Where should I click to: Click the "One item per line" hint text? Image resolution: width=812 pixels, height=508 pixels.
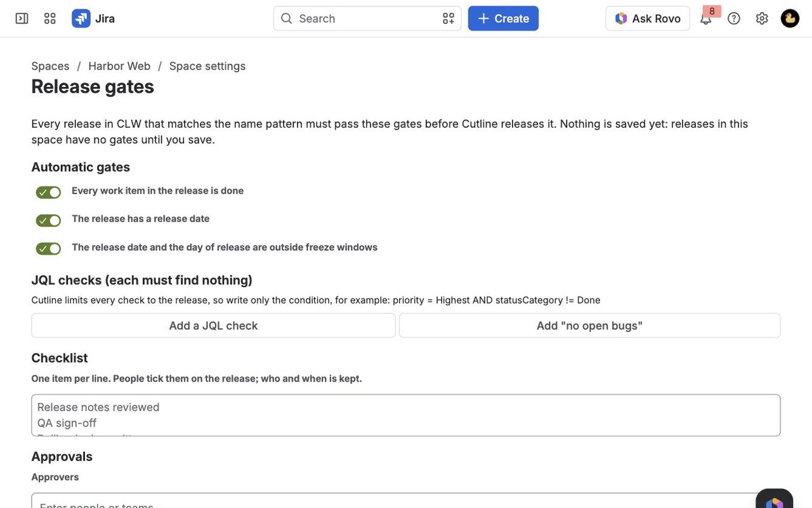(197, 378)
